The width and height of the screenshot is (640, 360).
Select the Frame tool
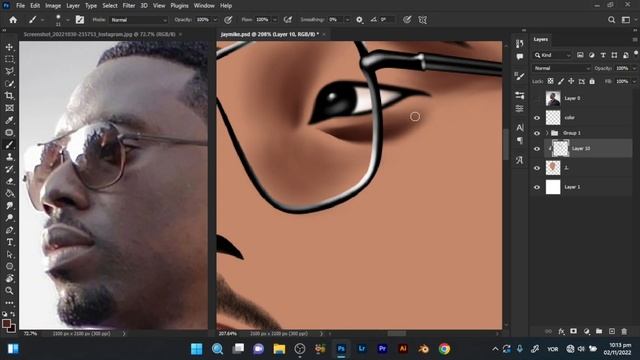pos(9,108)
